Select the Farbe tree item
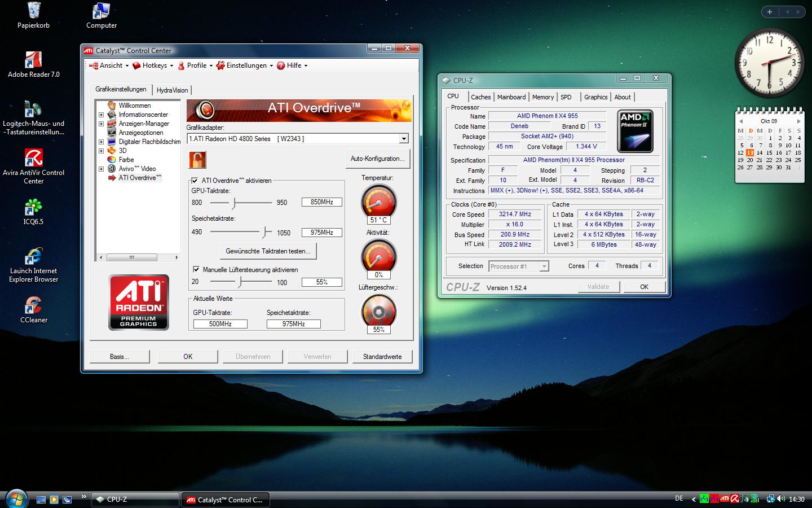 pos(126,160)
